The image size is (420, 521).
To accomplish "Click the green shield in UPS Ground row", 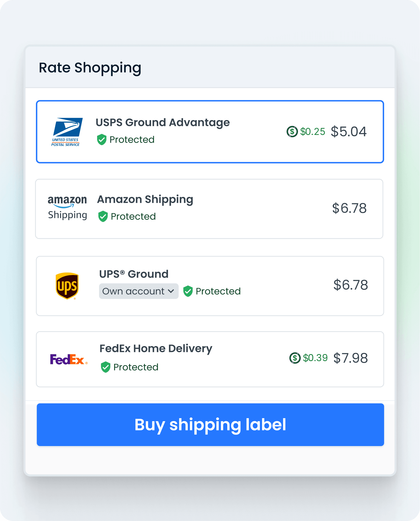I will point(188,291).
